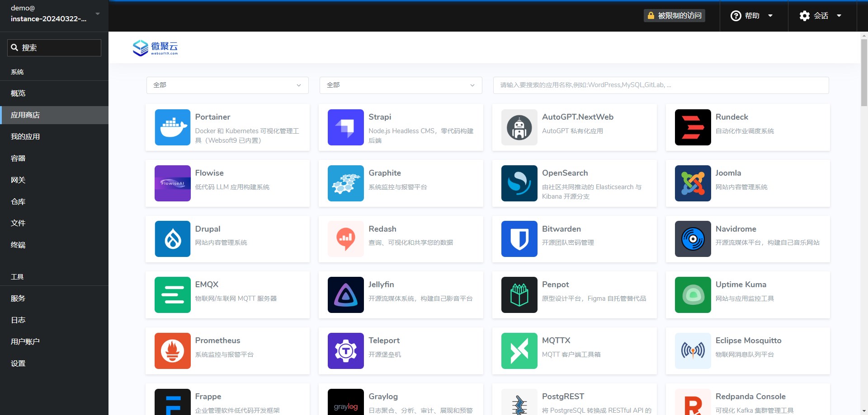Click the Redpanda Console app icon
This screenshot has width=868, height=415.
pos(693,402)
